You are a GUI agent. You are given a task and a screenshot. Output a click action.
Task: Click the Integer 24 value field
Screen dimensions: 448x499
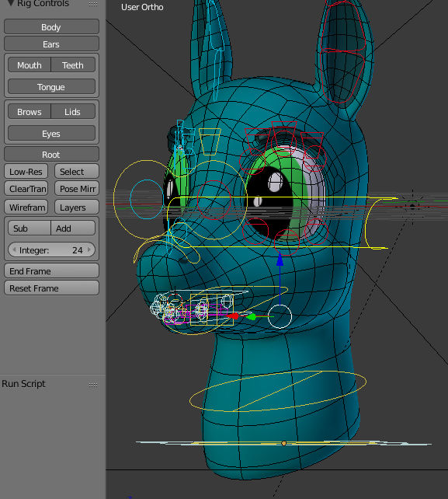tap(51, 249)
